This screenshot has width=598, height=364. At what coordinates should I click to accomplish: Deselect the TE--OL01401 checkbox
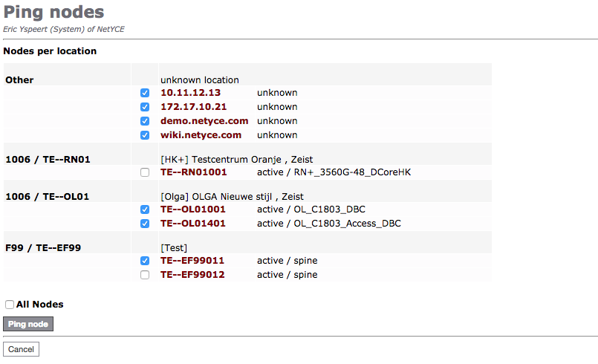click(145, 224)
